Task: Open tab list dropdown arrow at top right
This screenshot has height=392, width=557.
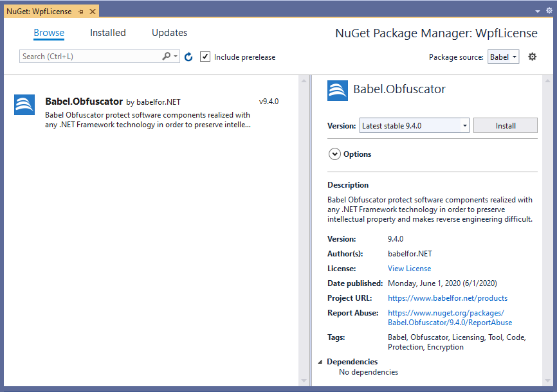Action: click(538, 12)
